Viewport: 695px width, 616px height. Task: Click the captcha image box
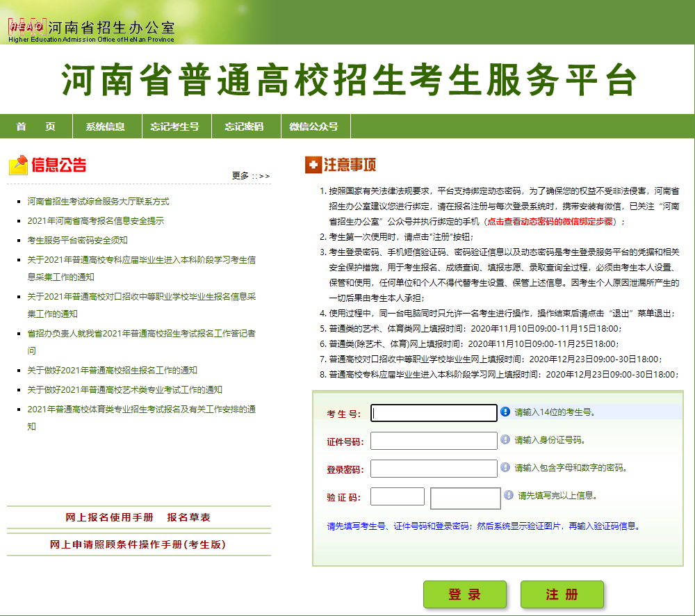(465, 498)
